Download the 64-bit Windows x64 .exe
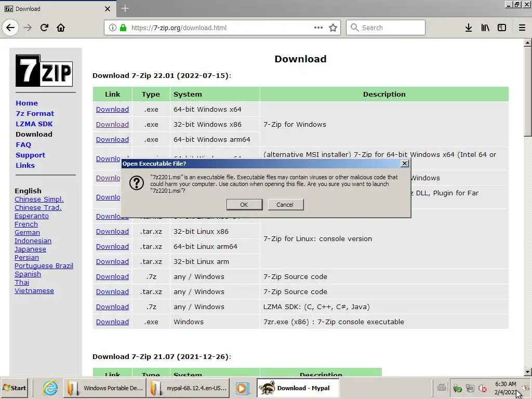Image resolution: width=532 pixels, height=399 pixels. pos(112,110)
